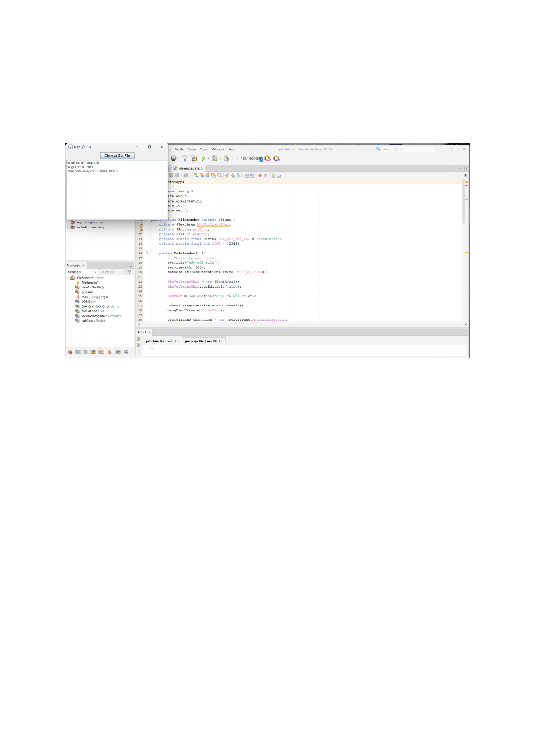Click the Build Project hammer icon
Viewport: 535px width, 756px height.
pyautogui.click(x=184, y=158)
